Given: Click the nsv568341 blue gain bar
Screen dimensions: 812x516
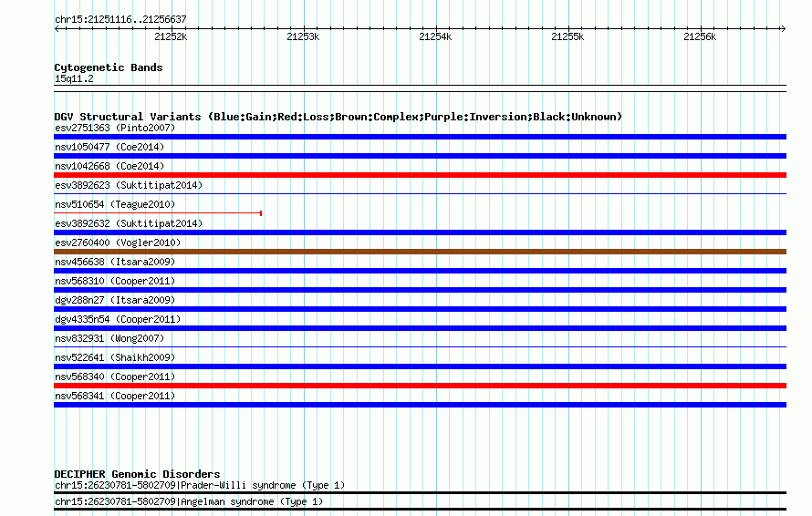Looking at the screenshot, I should coord(420,405).
